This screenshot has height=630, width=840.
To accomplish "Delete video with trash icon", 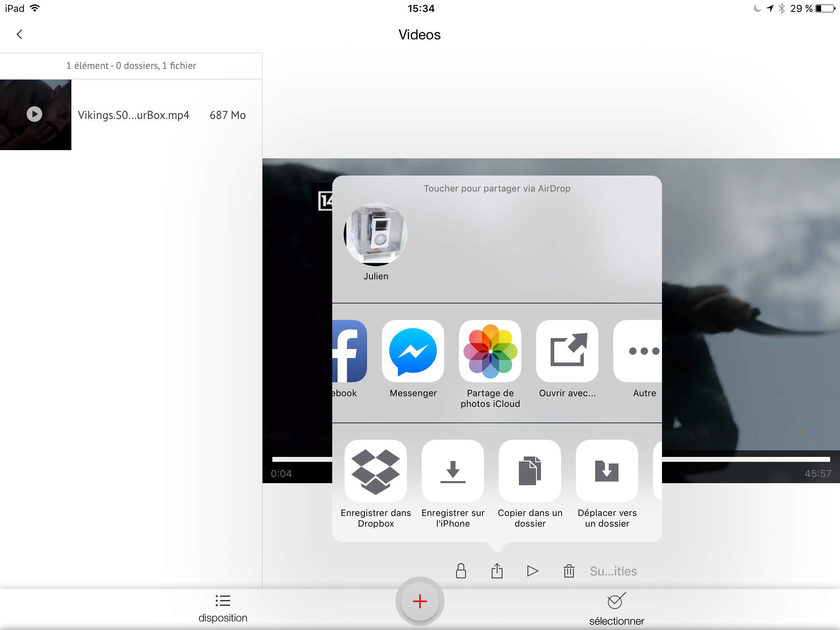I will point(569,571).
